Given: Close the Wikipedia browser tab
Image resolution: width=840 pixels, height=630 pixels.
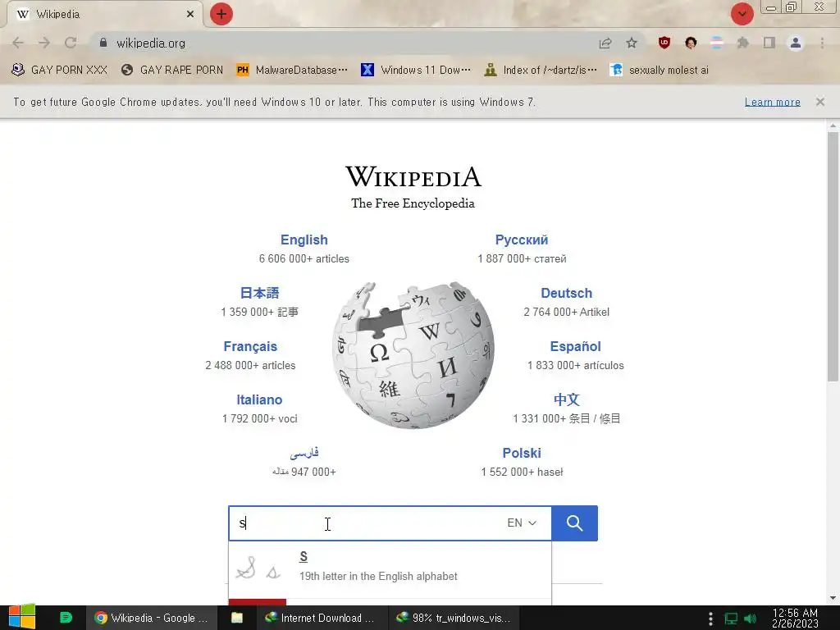Looking at the screenshot, I should point(190,14).
